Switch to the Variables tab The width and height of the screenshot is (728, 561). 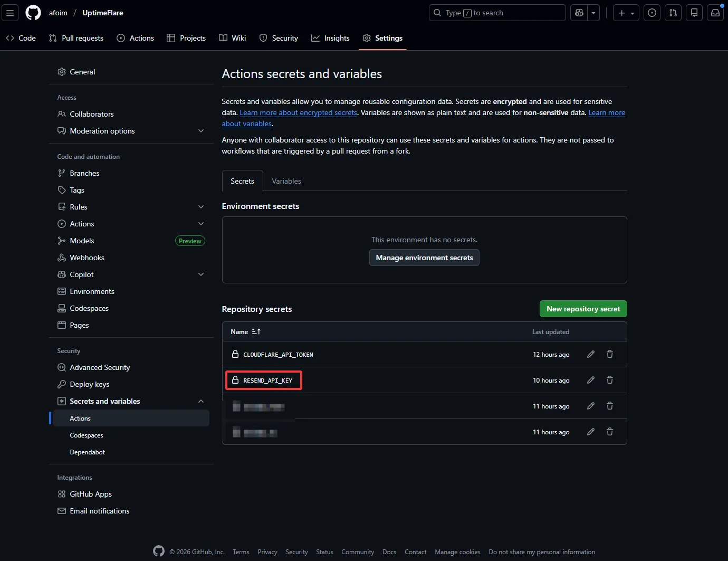click(286, 181)
